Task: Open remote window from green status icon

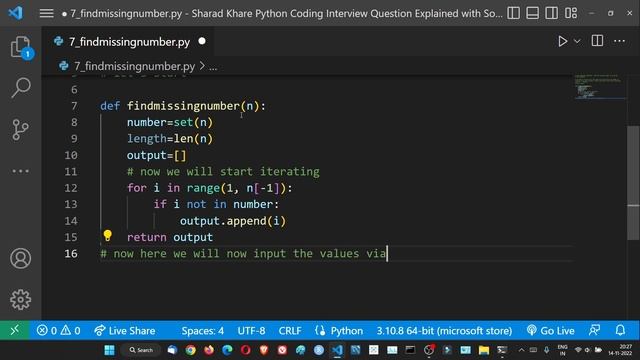Action: coord(15,330)
